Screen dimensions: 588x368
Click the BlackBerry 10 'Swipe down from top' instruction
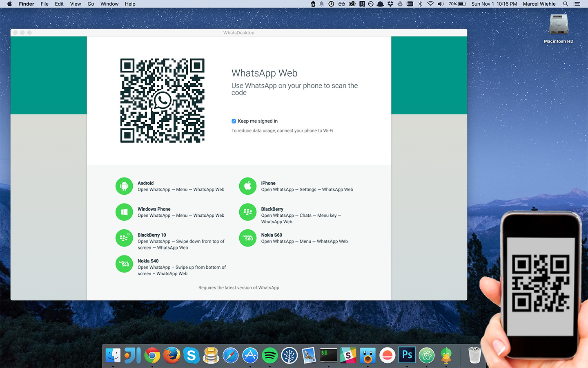coord(181,245)
